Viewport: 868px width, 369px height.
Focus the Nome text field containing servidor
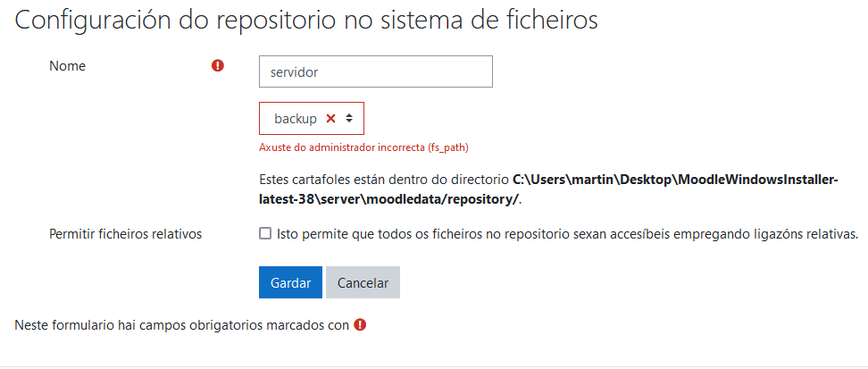click(375, 71)
